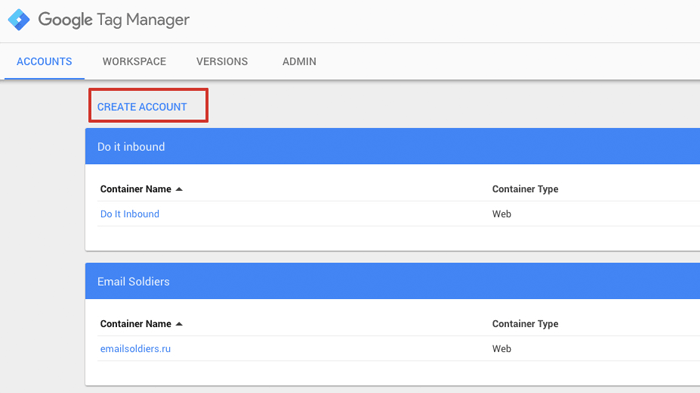Image resolution: width=700 pixels, height=393 pixels.
Task: Click the Web type cell for Do It Inbound
Action: pos(502,214)
